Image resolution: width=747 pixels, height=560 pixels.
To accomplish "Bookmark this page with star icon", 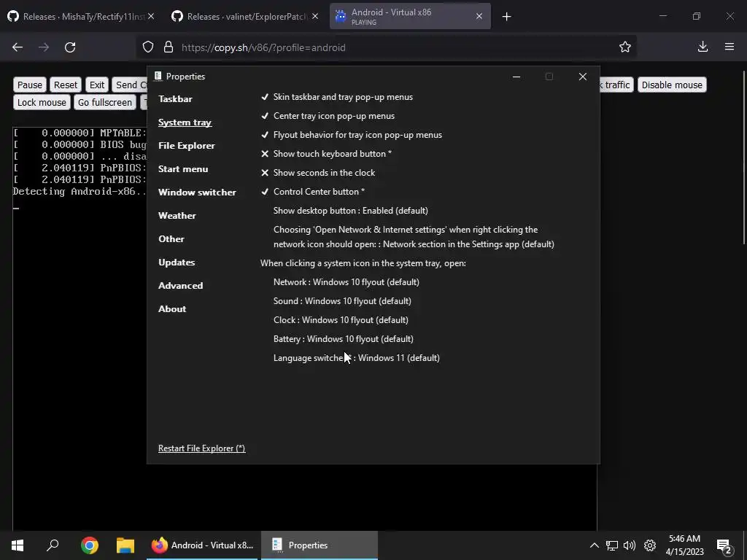I will pos(625,47).
